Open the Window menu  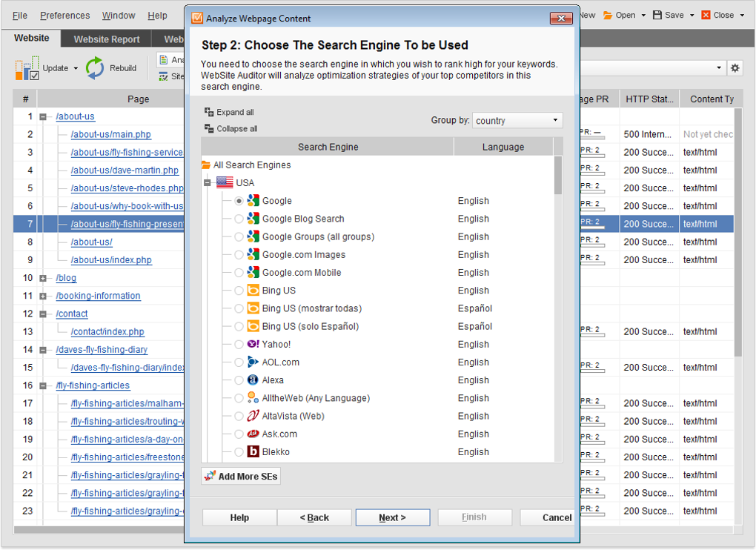point(119,16)
